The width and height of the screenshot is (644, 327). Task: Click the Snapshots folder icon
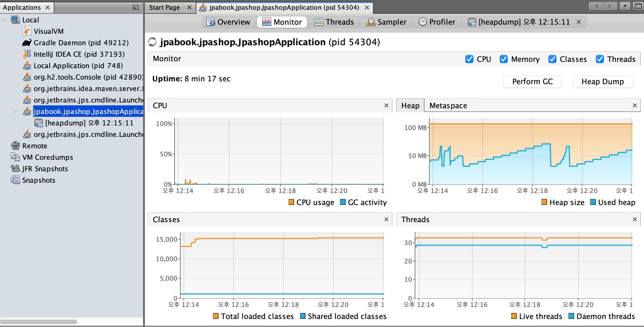pyautogui.click(x=15, y=180)
